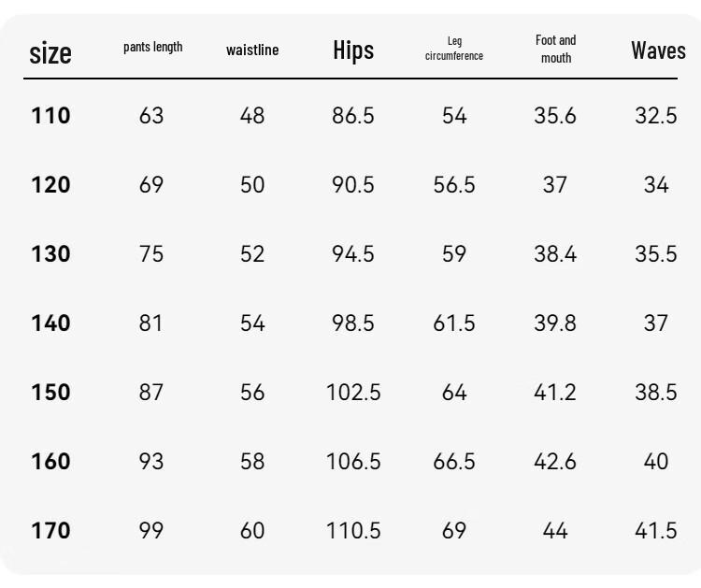Click the "waistline" header text
Screen dimensions: 701x588
252,50
